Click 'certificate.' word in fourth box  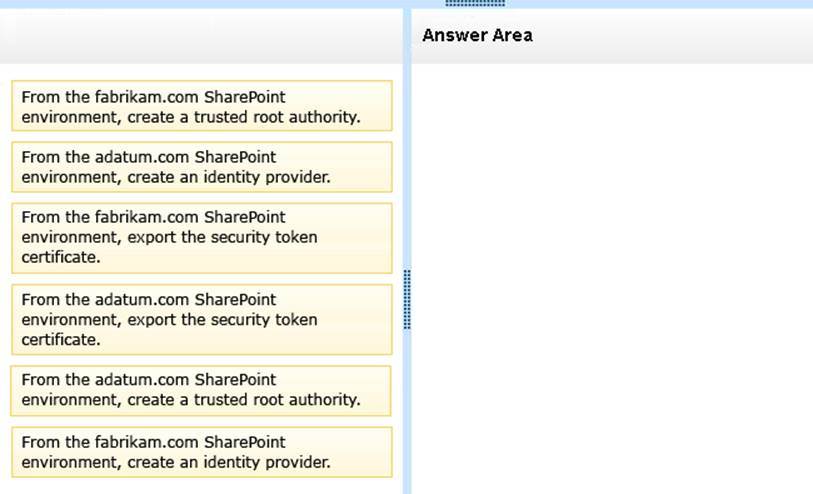pyautogui.click(x=61, y=340)
